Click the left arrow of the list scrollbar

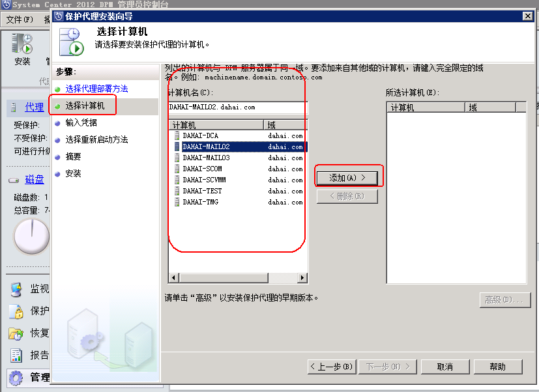pyautogui.click(x=173, y=277)
